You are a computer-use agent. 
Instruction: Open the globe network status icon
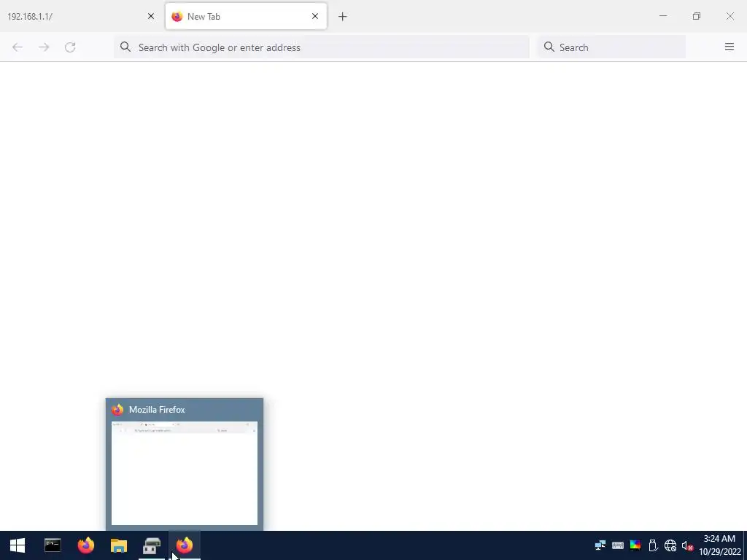click(670, 545)
